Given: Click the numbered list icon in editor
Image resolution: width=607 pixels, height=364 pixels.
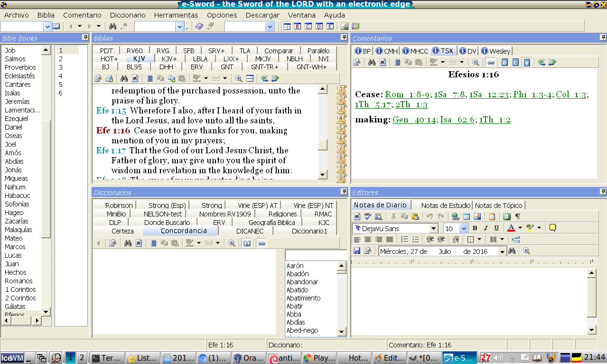Looking at the screenshot, I should pos(404,240).
